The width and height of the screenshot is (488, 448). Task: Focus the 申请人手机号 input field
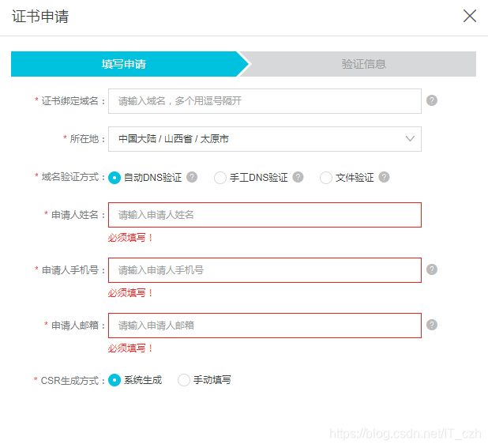point(265,270)
